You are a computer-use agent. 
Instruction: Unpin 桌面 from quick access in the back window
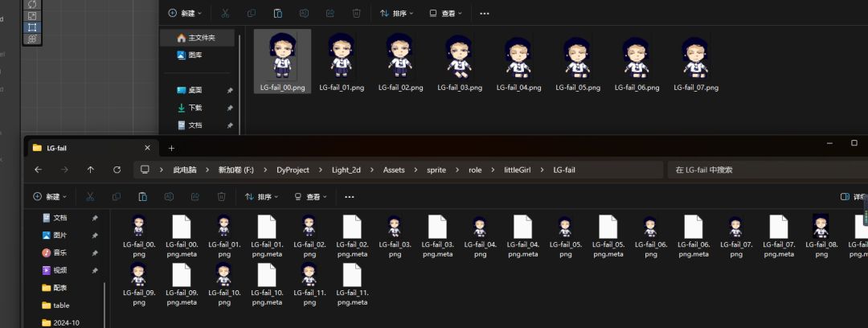click(x=230, y=90)
